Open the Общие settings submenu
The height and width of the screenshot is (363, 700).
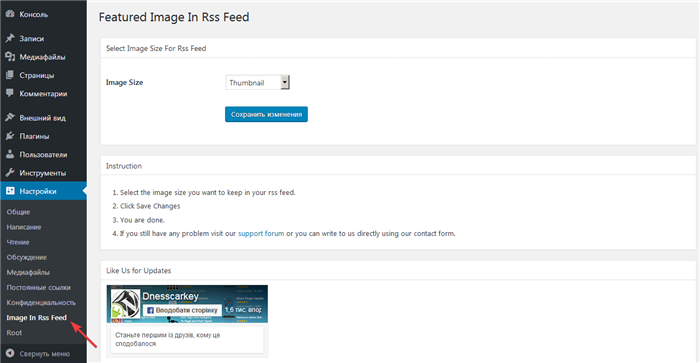(x=18, y=212)
